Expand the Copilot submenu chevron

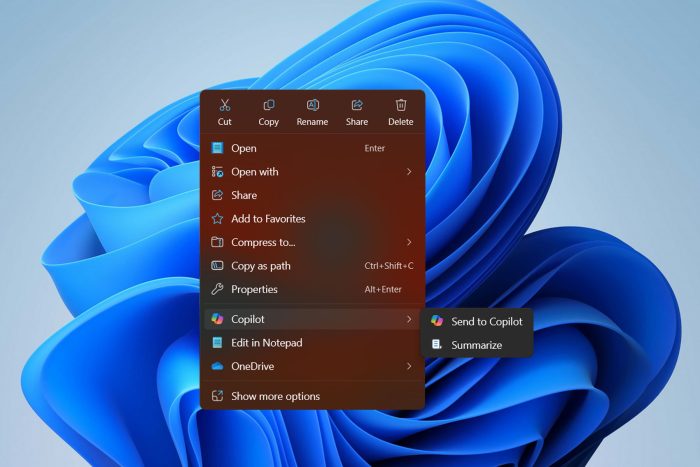(x=409, y=319)
